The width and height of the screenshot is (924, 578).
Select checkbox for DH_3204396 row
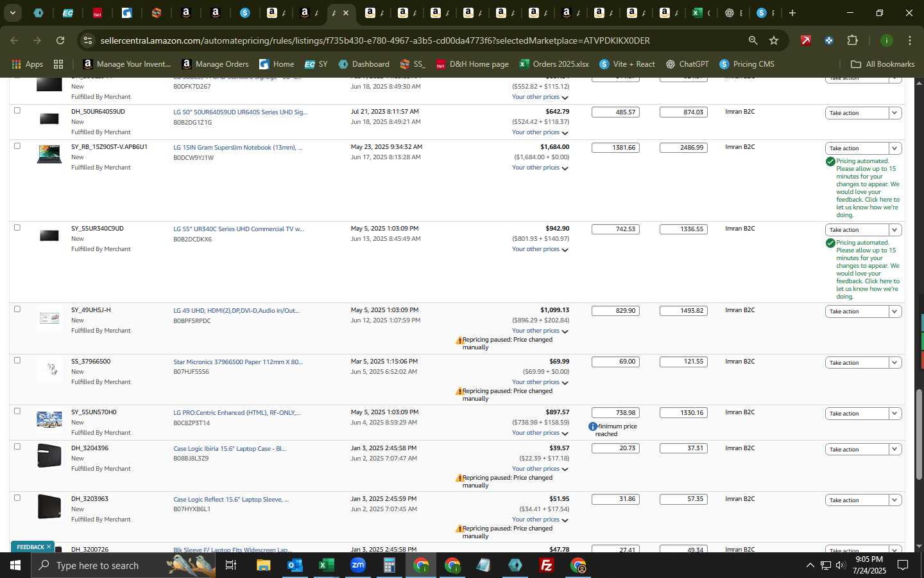(x=17, y=446)
